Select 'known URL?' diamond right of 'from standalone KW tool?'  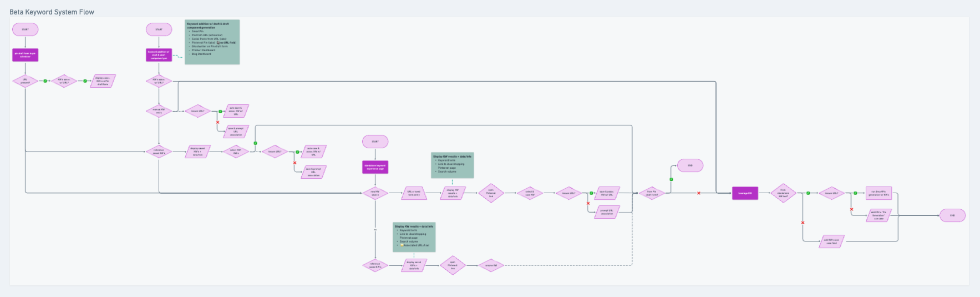tap(832, 193)
